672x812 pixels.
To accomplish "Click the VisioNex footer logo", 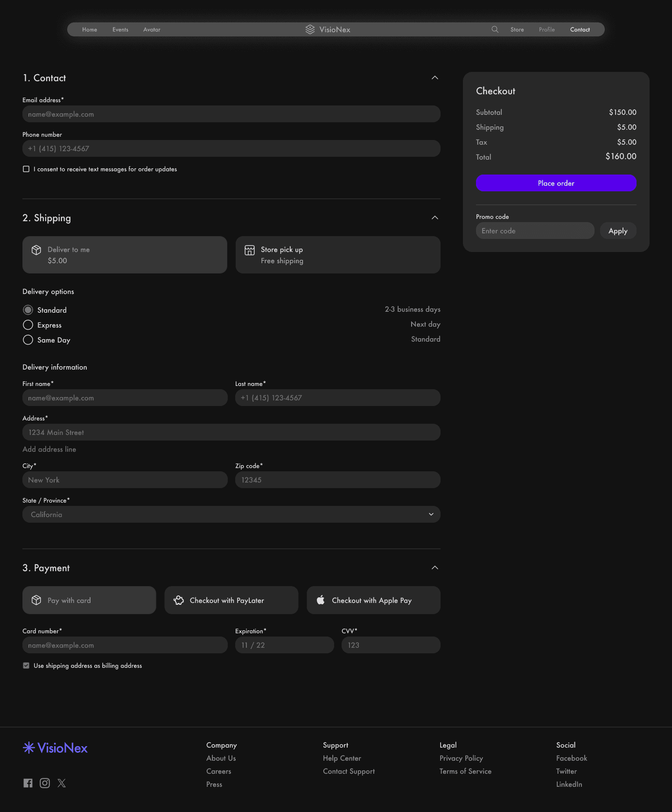I will (x=55, y=748).
